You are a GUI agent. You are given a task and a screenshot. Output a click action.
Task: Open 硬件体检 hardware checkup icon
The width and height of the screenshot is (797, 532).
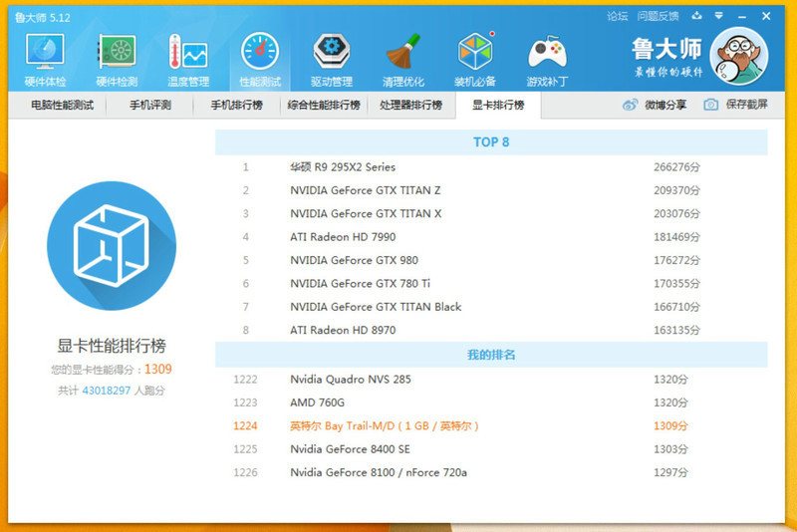coord(45,59)
